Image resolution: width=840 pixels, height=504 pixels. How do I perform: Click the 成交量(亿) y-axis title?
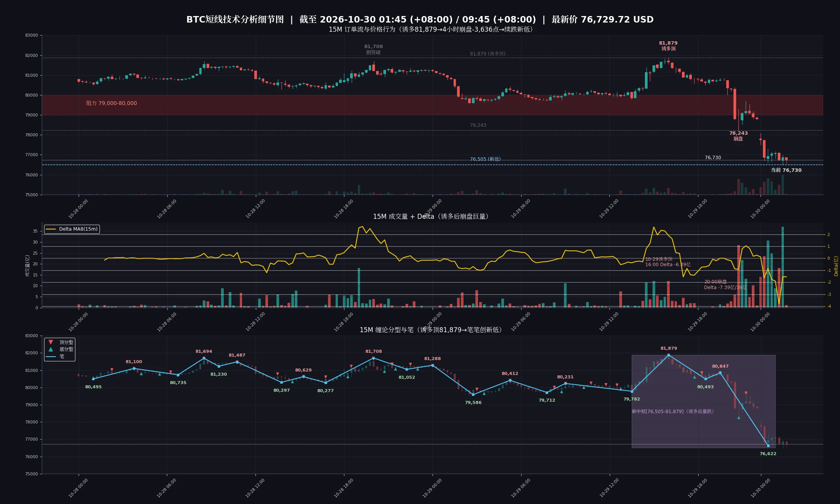coord(27,266)
